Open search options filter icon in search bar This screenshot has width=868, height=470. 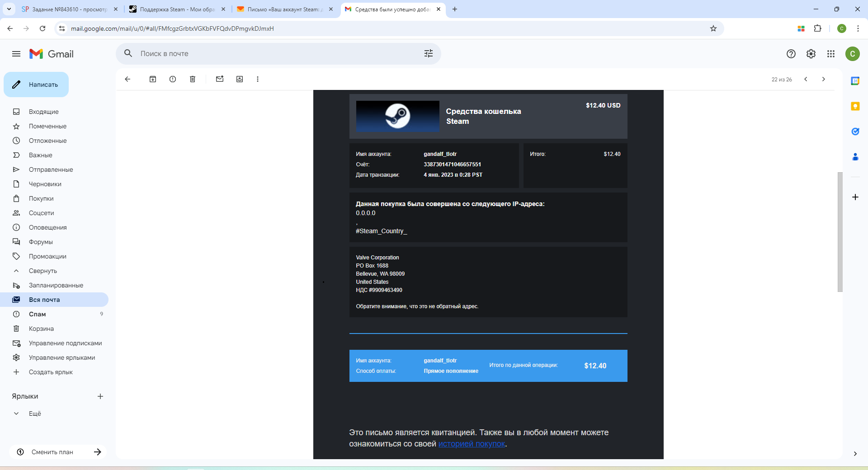pyautogui.click(x=429, y=53)
